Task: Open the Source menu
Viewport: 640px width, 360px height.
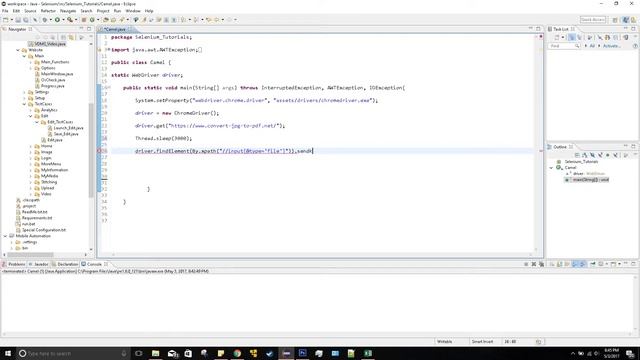Action: coord(30,11)
